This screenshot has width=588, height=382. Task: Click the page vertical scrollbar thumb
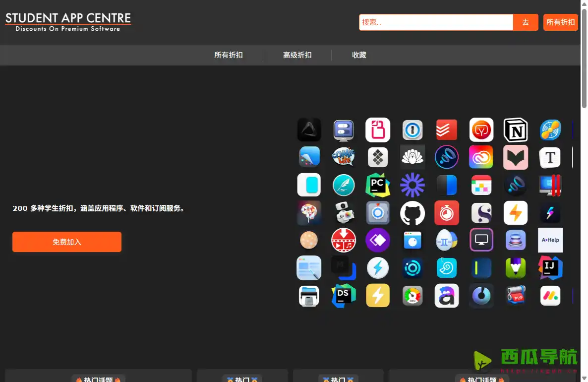(584, 58)
